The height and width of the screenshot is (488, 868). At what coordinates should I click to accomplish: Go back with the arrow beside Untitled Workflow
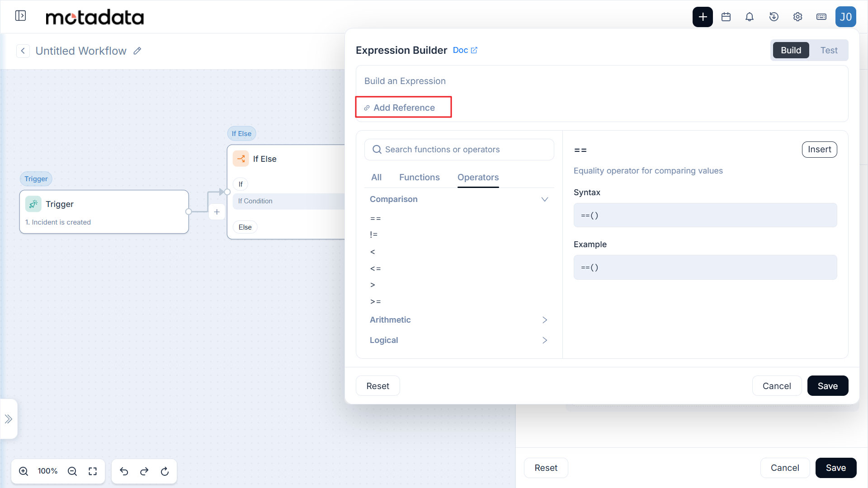pyautogui.click(x=23, y=51)
